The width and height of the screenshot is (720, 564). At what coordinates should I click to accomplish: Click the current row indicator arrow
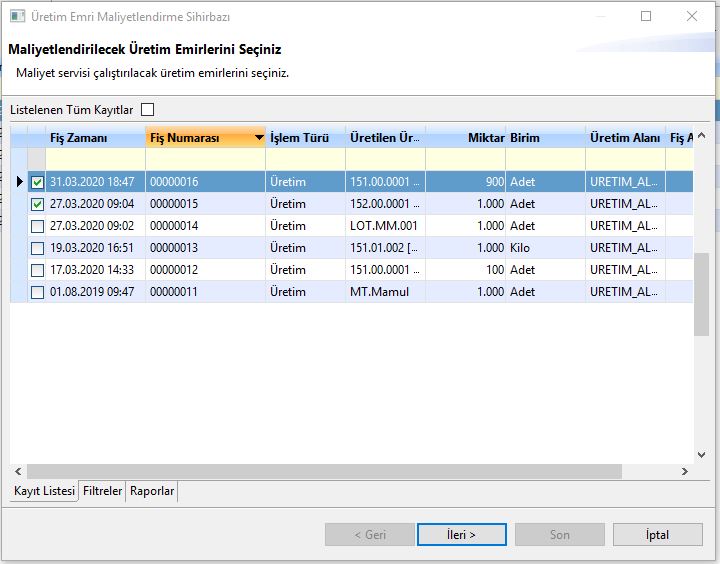[x=19, y=182]
